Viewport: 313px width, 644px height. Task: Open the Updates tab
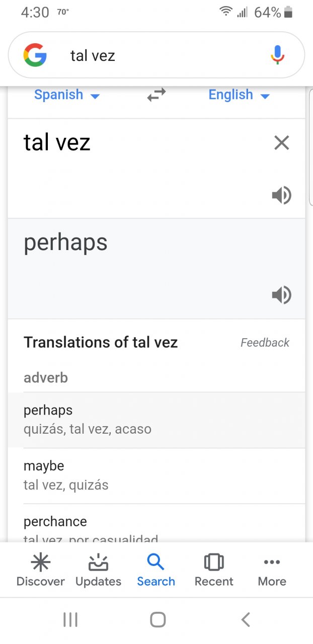pos(98,571)
